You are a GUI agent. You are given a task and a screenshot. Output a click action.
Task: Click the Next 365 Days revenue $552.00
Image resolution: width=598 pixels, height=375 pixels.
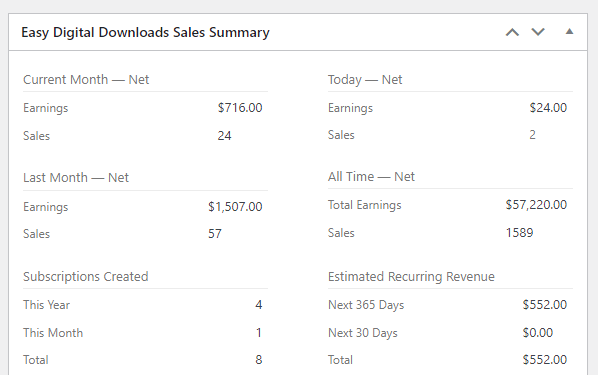pyautogui.click(x=545, y=304)
